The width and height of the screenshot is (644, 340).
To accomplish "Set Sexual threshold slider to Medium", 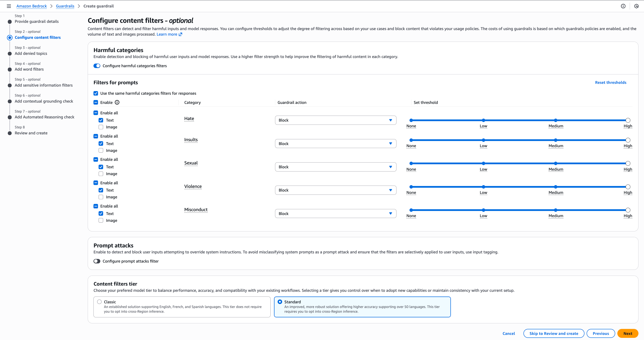I will coord(555,163).
